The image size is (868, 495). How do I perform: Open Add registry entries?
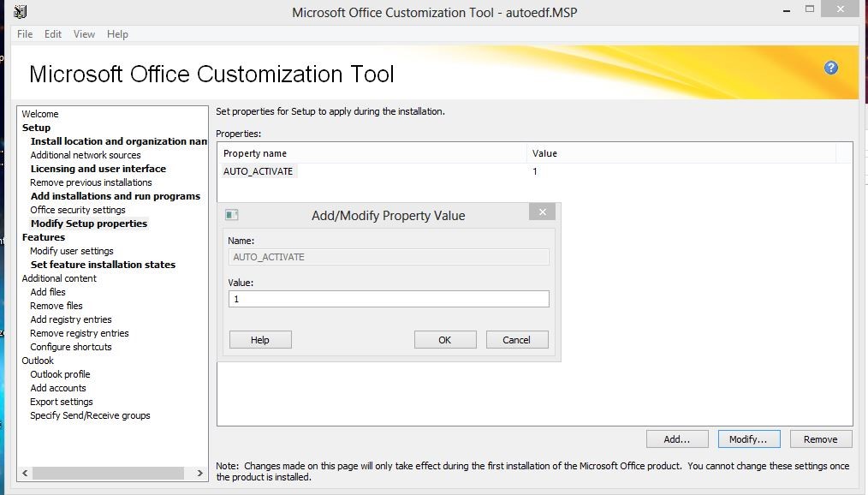coord(71,319)
